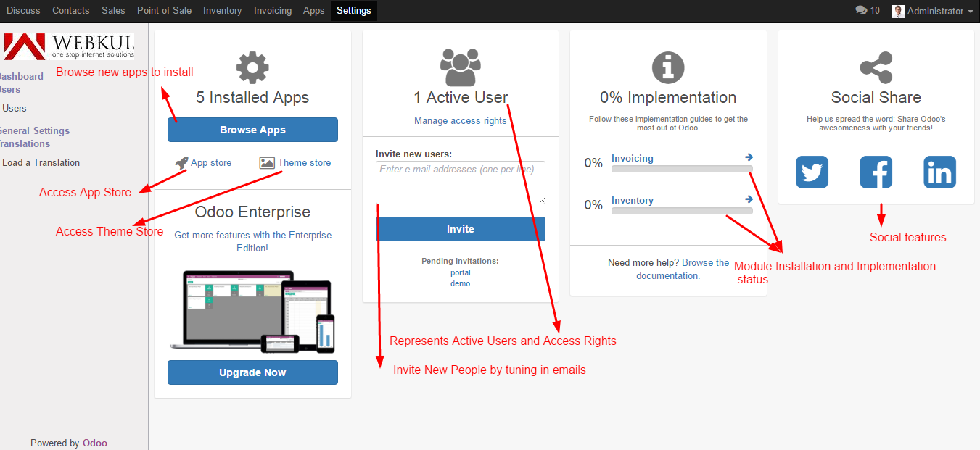The height and width of the screenshot is (450, 980).
Task: Open Browse the documentation link
Action: pyautogui.click(x=683, y=269)
